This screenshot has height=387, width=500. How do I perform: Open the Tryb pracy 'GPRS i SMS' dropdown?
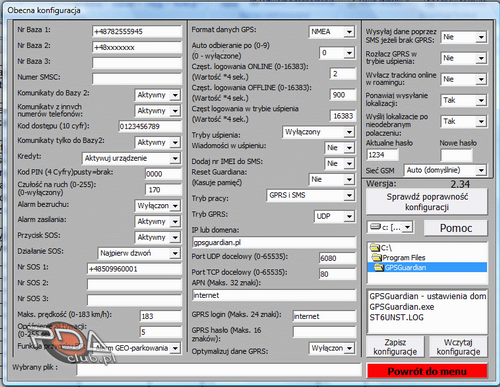pyautogui.click(x=310, y=195)
